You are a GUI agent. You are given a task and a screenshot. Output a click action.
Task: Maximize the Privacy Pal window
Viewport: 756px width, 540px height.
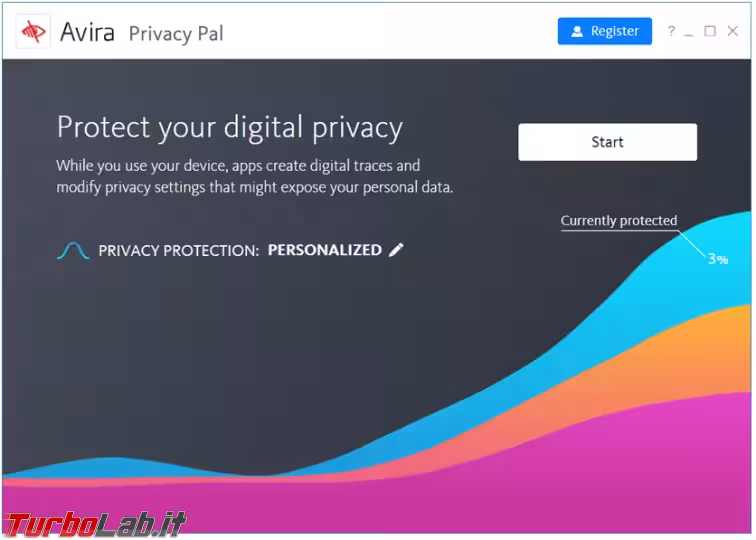(x=710, y=31)
